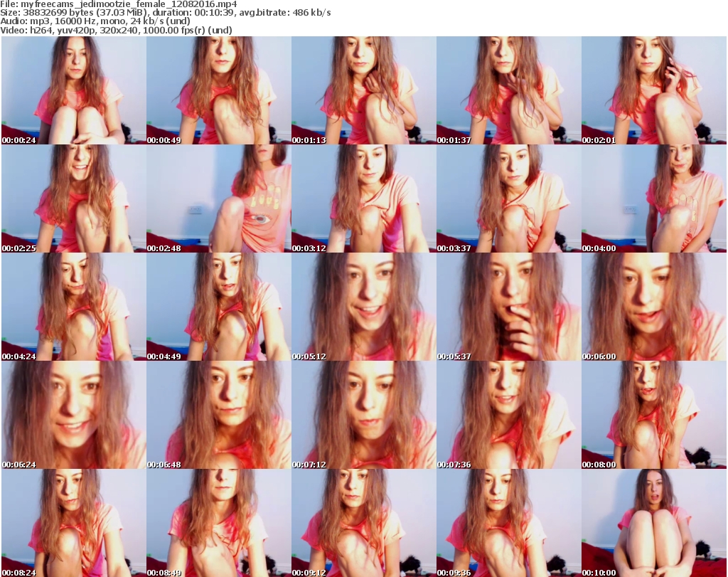Image resolution: width=728 pixels, height=577 pixels.
Task: Click the thumbnail at 00:03:12
Action: point(363,198)
